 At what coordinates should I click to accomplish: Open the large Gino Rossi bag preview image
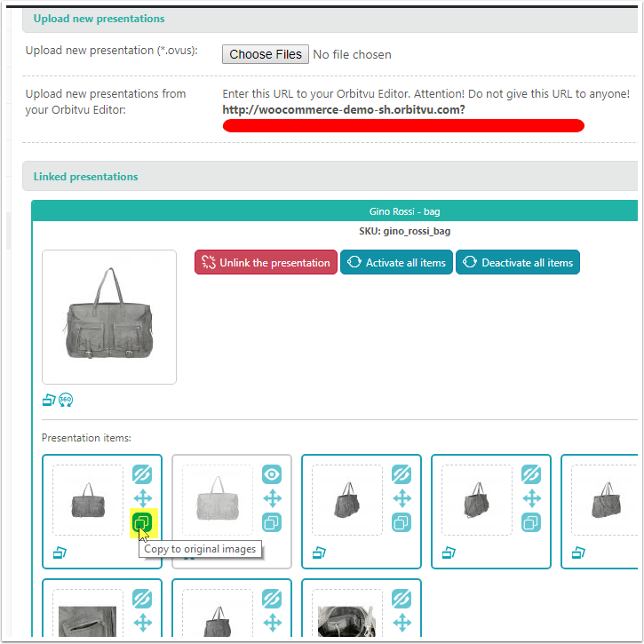click(109, 317)
